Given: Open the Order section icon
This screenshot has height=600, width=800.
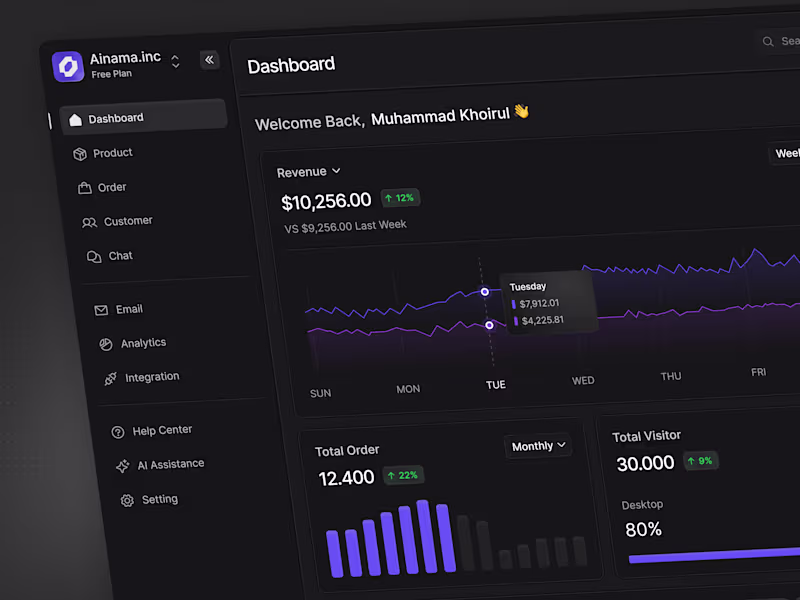Looking at the screenshot, I should point(82,187).
